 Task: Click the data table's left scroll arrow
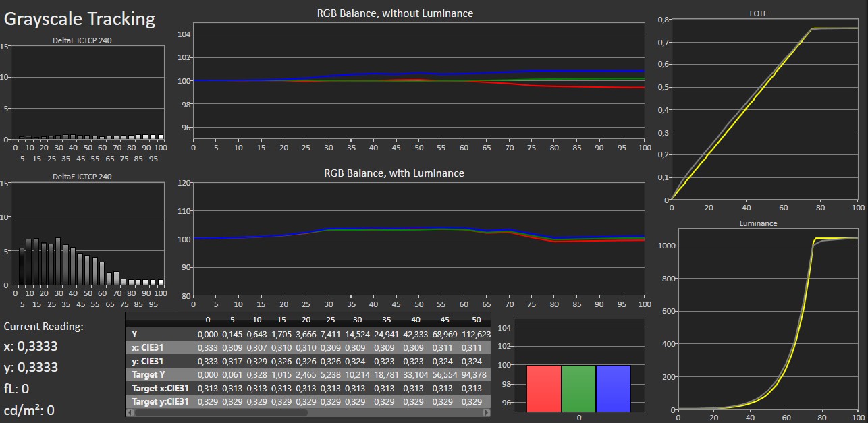coord(130,412)
